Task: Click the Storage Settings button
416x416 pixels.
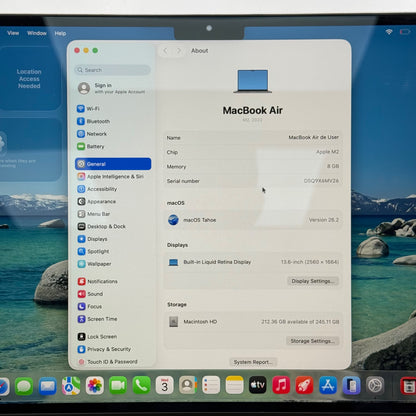Action: (312, 341)
